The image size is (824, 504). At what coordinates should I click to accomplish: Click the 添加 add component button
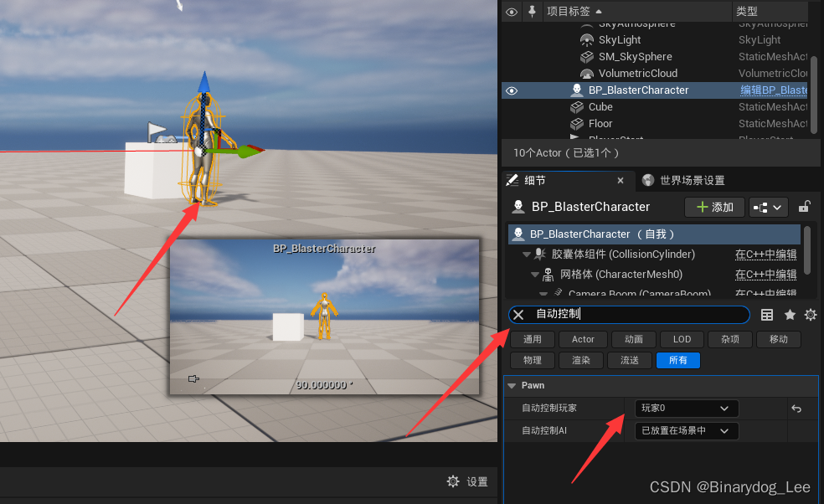[714, 208]
